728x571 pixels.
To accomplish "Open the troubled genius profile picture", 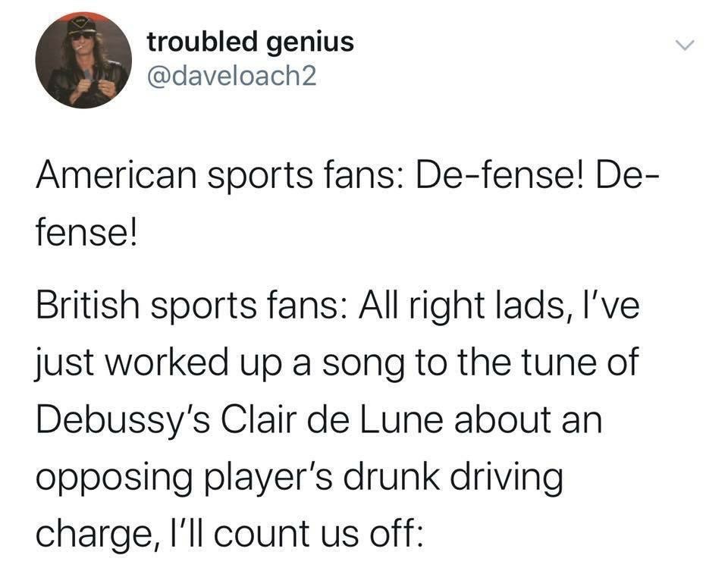I will tap(83, 61).
